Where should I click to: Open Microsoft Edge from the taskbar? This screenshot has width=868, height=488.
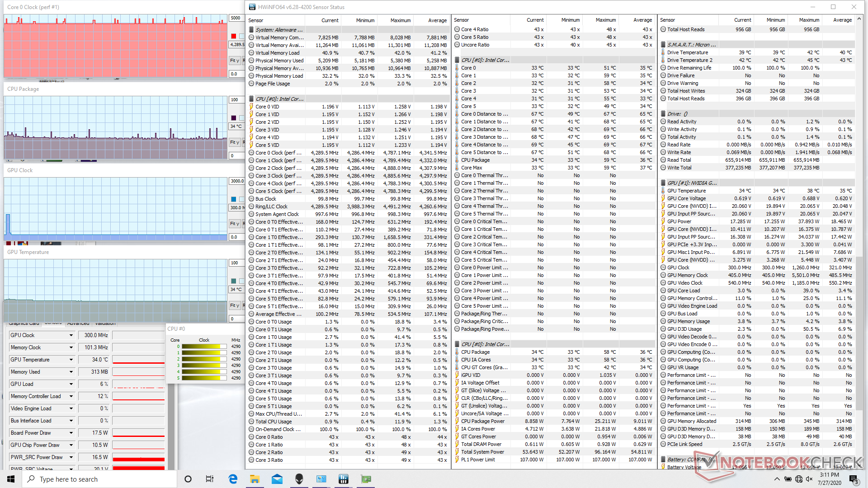point(233,479)
